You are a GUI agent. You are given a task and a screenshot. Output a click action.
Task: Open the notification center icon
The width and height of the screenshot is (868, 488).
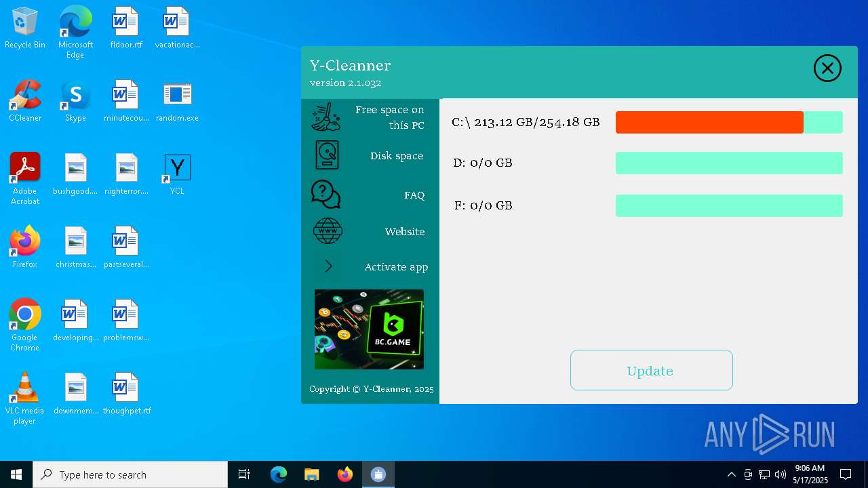click(x=846, y=474)
